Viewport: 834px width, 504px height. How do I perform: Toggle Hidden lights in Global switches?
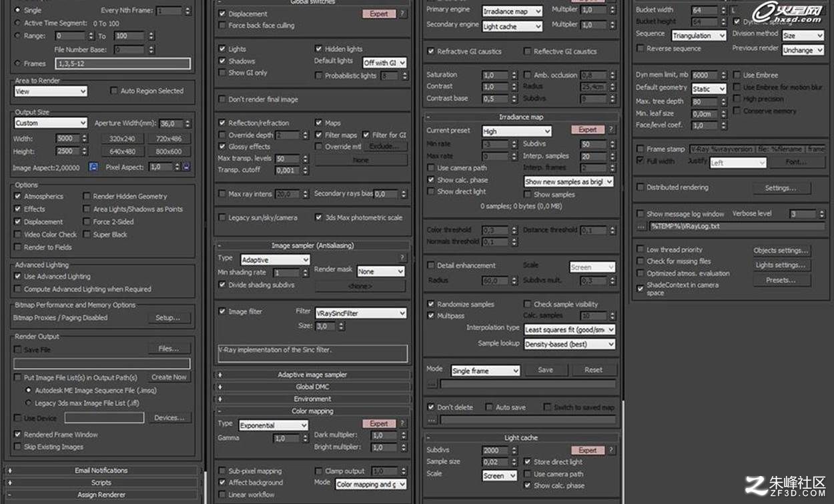pyautogui.click(x=318, y=49)
